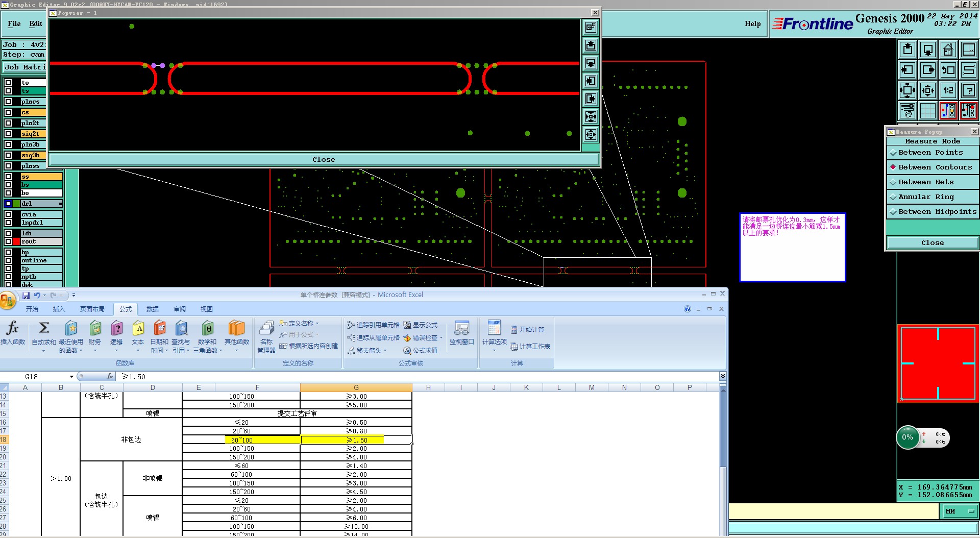Open the Name Manager icon in Excel
The height and width of the screenshot is (538, 980).
[266, 328]
